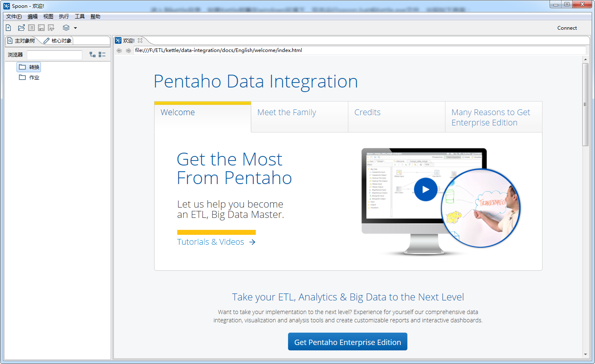The height and width of the screenshot is (364, 595).
Task: Click the Save As toolbar icon
Action: coord(51,28)
